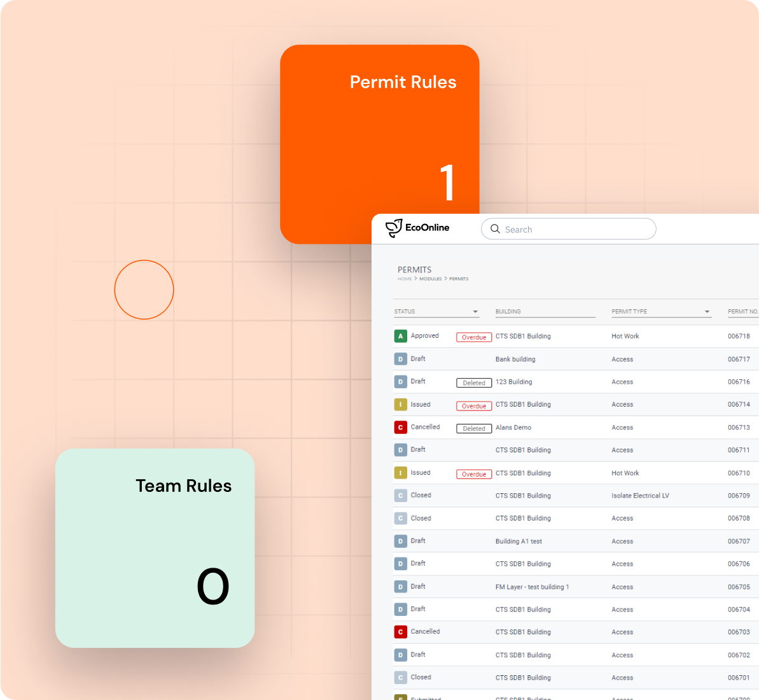Click Draft status icon for Bank building
The height and width of the screenshot is (700, 759).
(400, 359)
